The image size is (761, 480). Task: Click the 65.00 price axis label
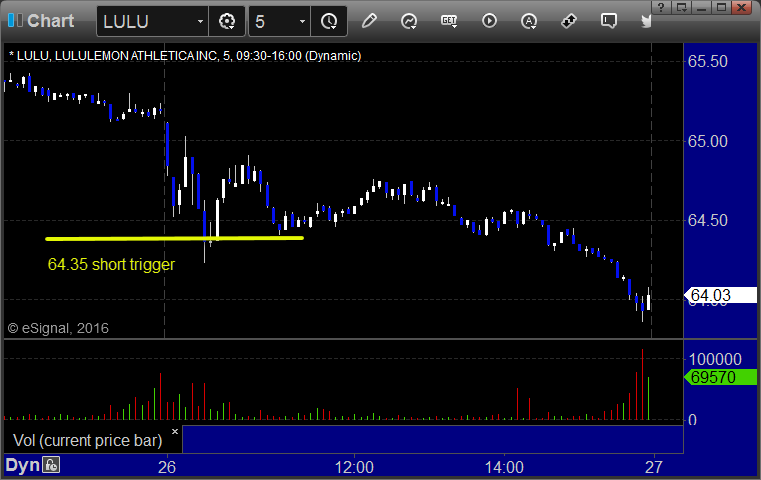(x=708, y=141)
